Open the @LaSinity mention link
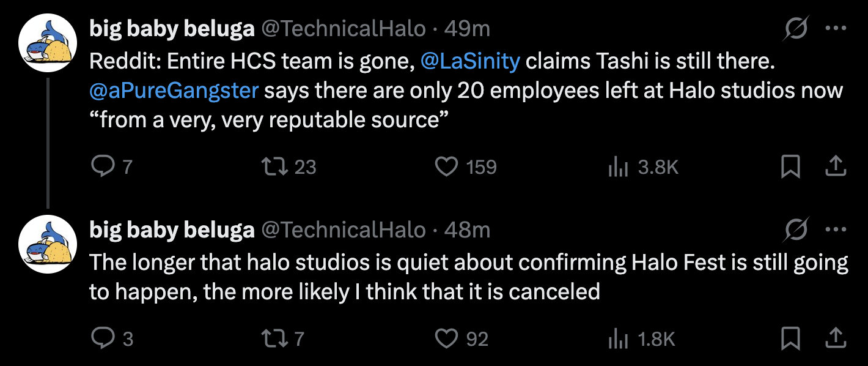 click(x=471, y=61)
